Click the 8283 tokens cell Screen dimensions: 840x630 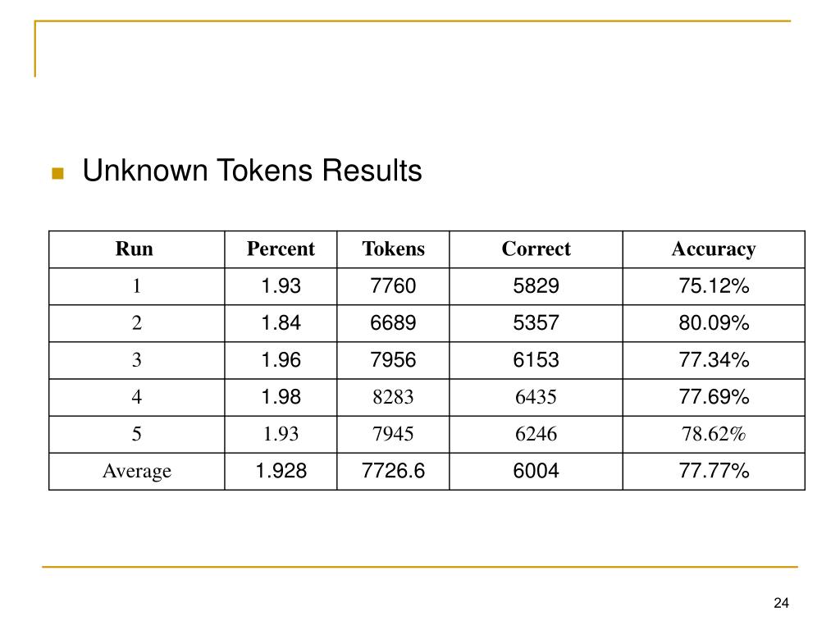click(393, 398)
